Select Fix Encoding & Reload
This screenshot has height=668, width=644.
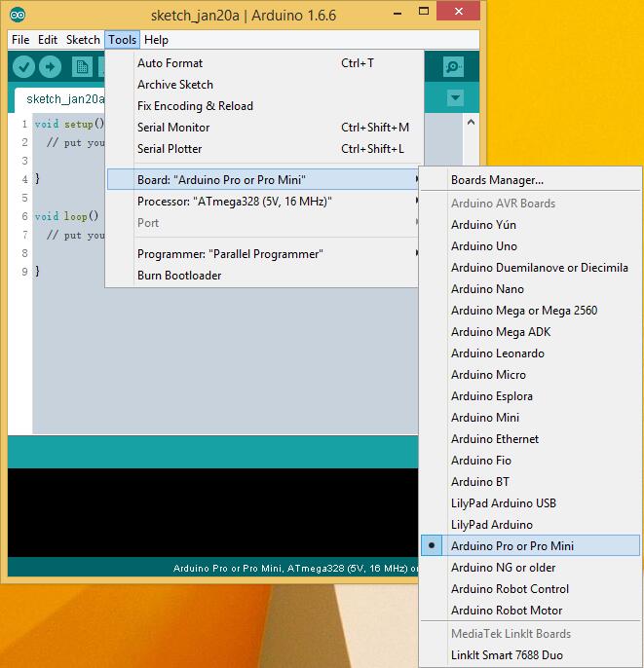[264, 105]
